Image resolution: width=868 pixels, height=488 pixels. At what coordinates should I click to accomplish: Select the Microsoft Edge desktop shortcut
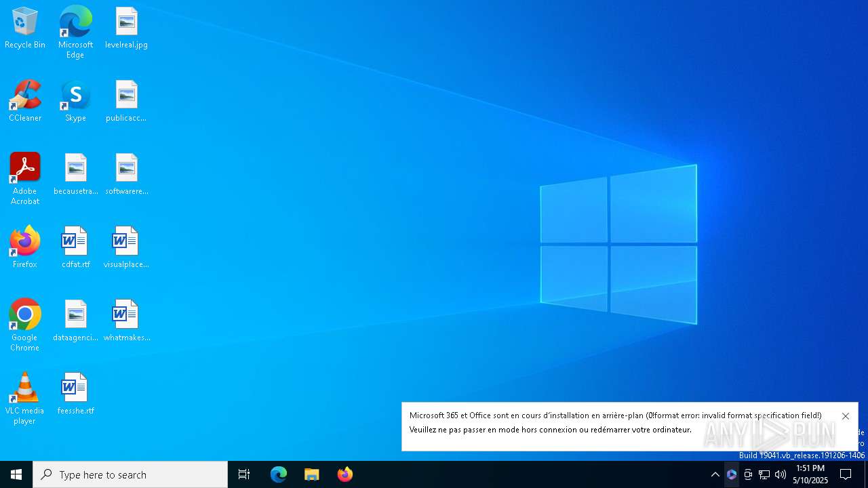(x=75, y=33)
